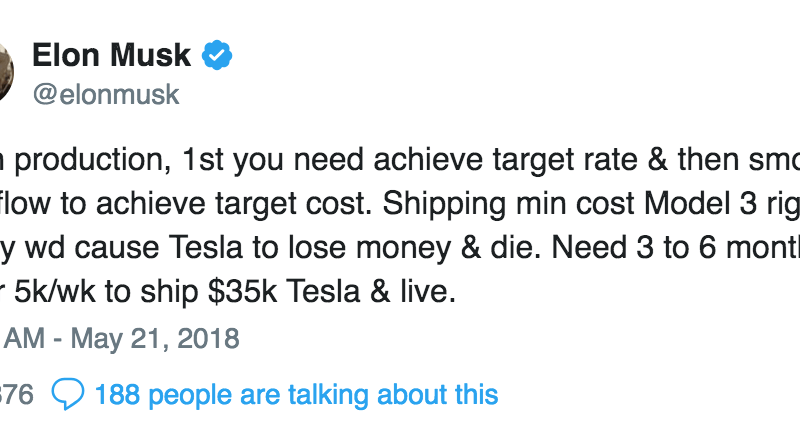800x434 pixels.
Task: Open Elon Musk's profile avatar
Action: 5,72
